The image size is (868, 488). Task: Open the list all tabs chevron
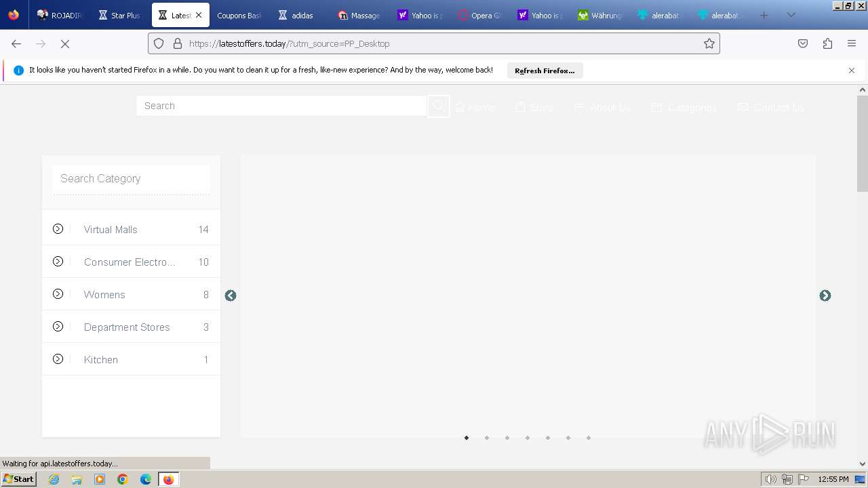point(791,15)
